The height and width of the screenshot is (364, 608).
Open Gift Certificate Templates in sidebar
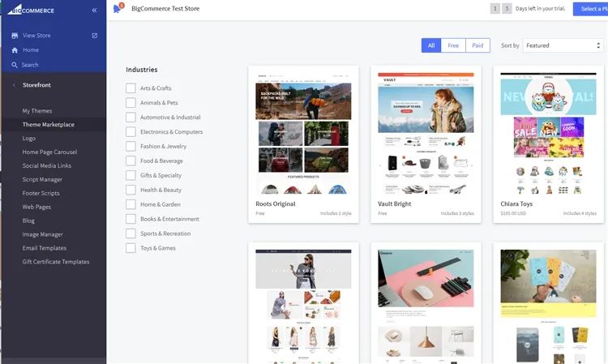pos(56,262)
